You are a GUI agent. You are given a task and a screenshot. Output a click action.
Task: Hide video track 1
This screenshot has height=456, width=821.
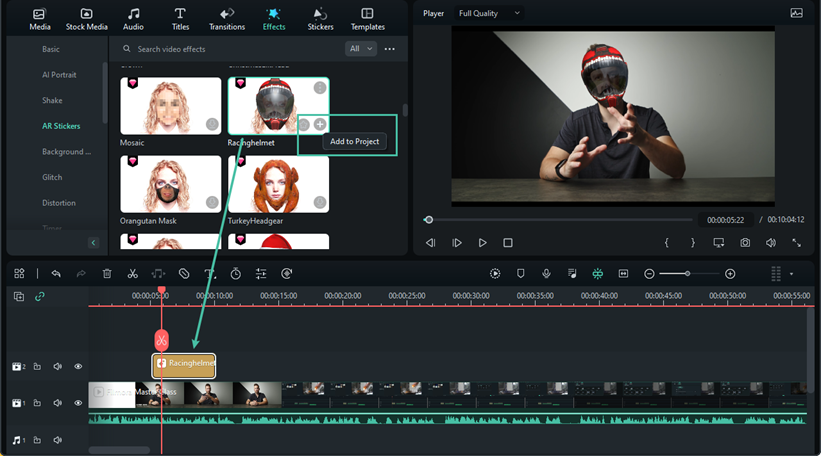click(x=78, y=403)
